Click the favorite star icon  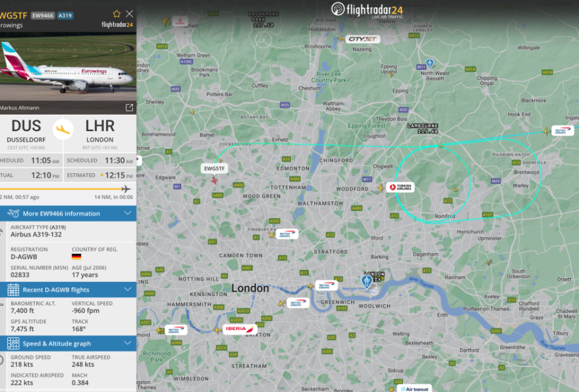[116, 13]
